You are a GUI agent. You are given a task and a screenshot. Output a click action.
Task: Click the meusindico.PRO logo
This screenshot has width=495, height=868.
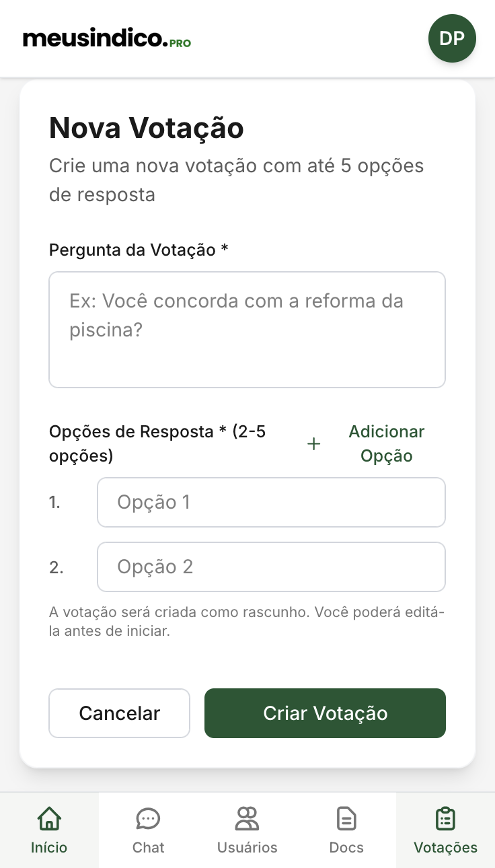coord(106,38)
